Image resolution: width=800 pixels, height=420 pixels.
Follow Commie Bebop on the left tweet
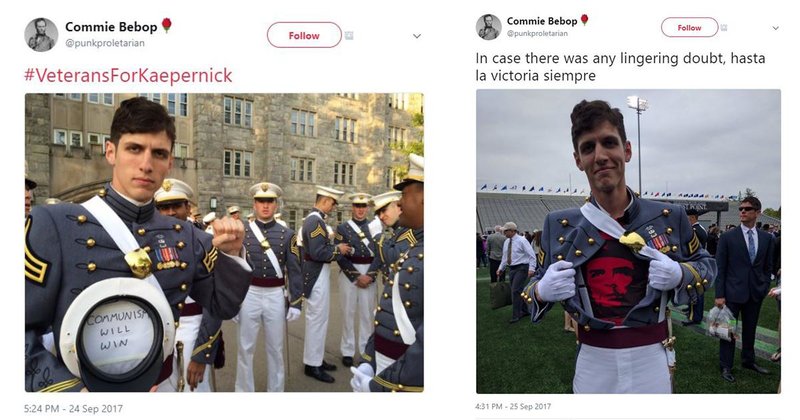pyautogui.click(x=304, y=36)
